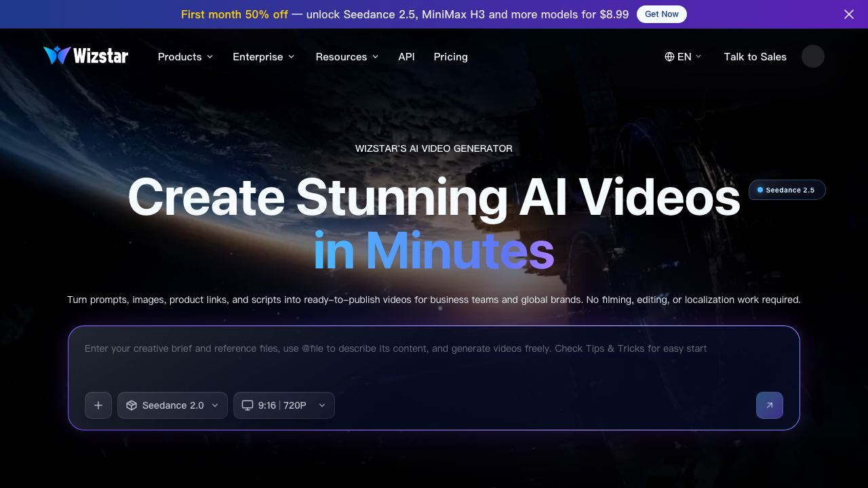Open the Seedance 2.0 model dropdown

click(x=172, y=405)
